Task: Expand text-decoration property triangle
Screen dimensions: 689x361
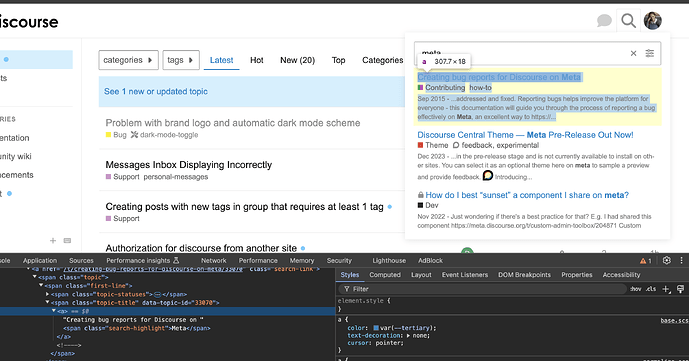Action: (x=409, y=336)
